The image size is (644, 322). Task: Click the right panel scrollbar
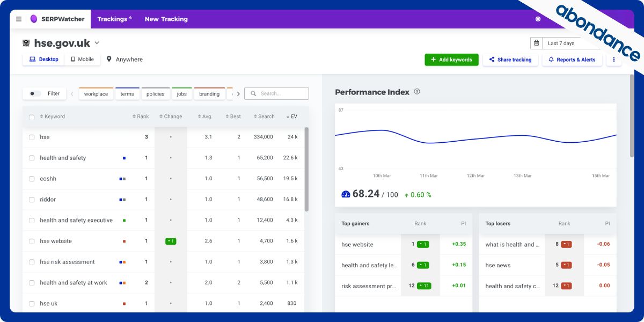pyautogui.click(x=632, y=115)
